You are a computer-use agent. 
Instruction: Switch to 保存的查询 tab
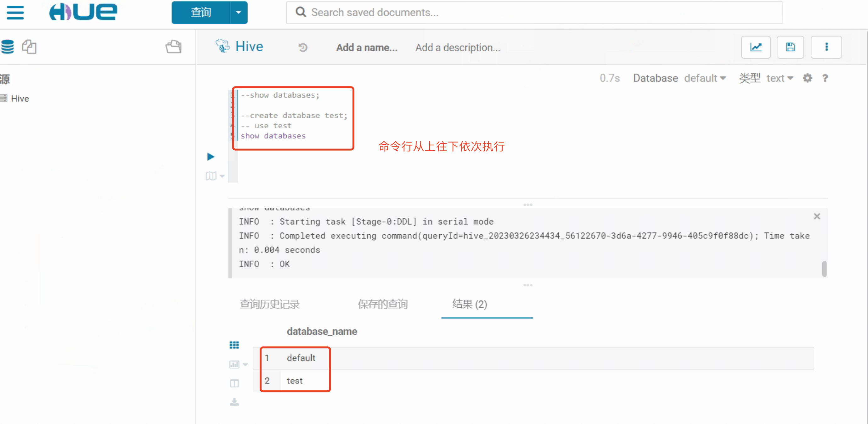click(382, 304)
